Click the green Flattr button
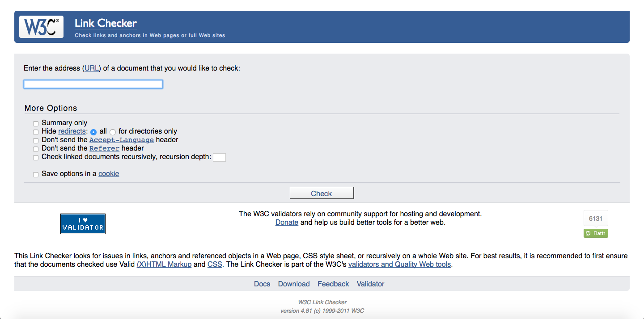 pyautogui.click(x=596, y=233)
